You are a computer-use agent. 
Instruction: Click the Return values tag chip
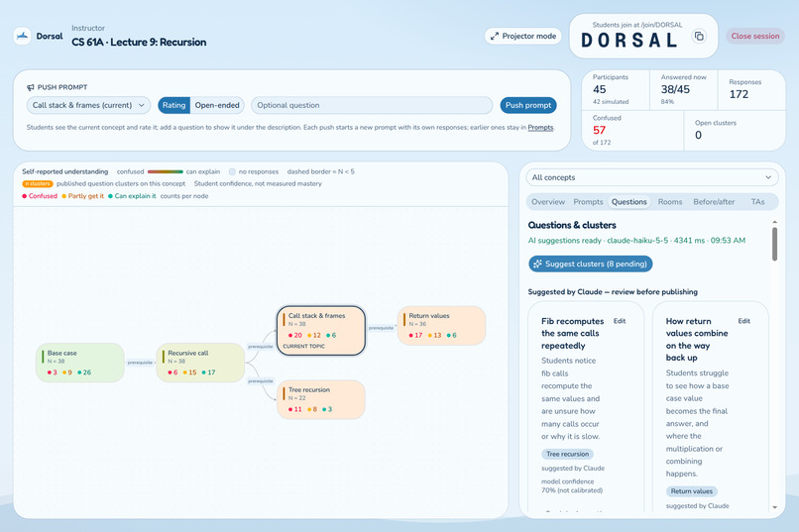[692, 491]
